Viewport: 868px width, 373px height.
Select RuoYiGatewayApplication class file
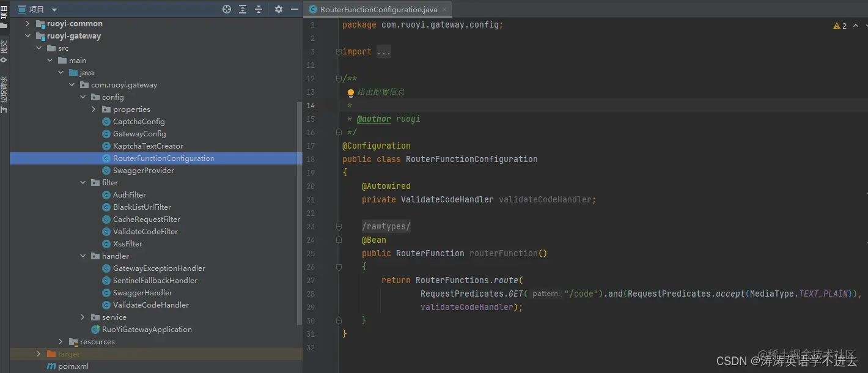click(147, 330)
